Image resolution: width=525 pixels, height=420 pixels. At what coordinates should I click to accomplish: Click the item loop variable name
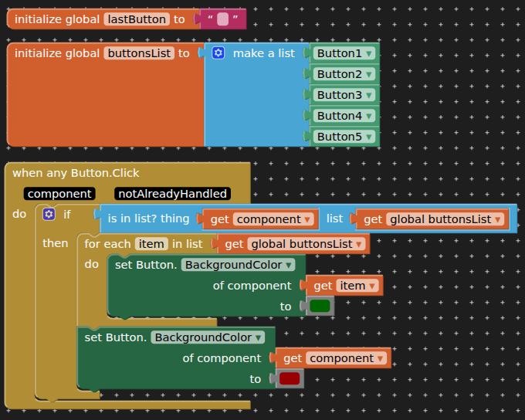pyautogui.click(x=151, y=244)
